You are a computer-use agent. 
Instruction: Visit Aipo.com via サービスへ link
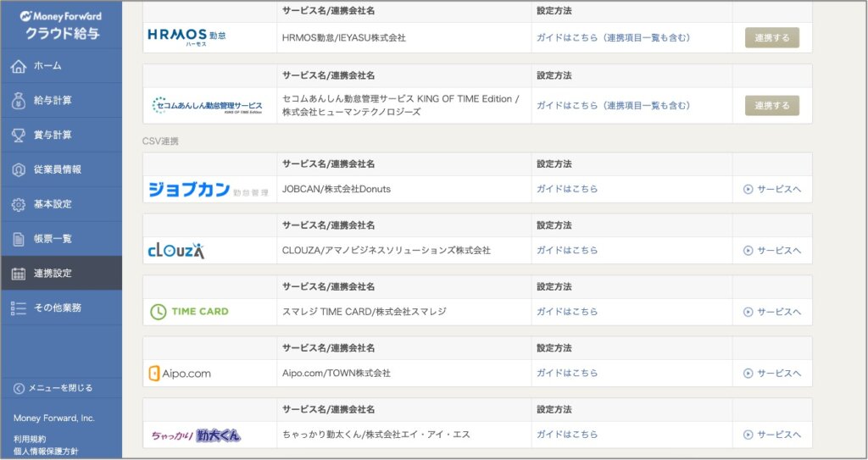771,374
